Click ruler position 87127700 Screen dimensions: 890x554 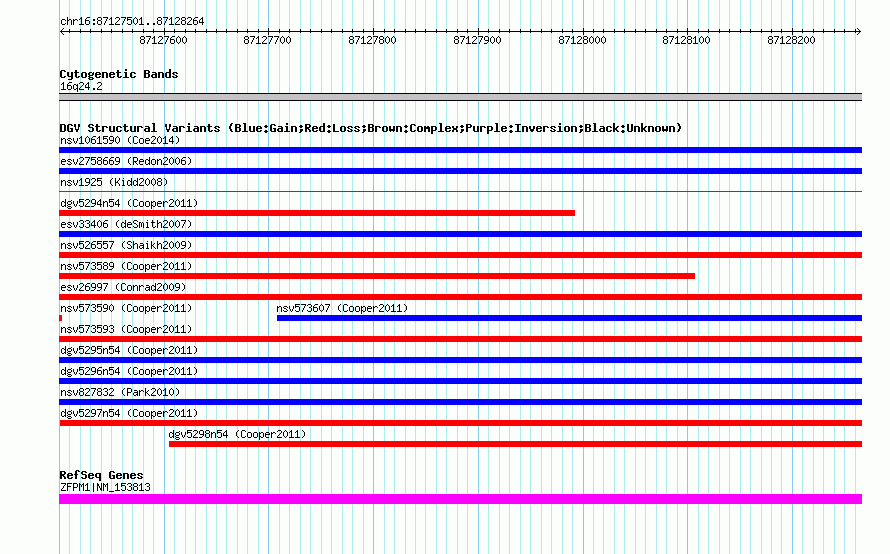pos(267,40)
